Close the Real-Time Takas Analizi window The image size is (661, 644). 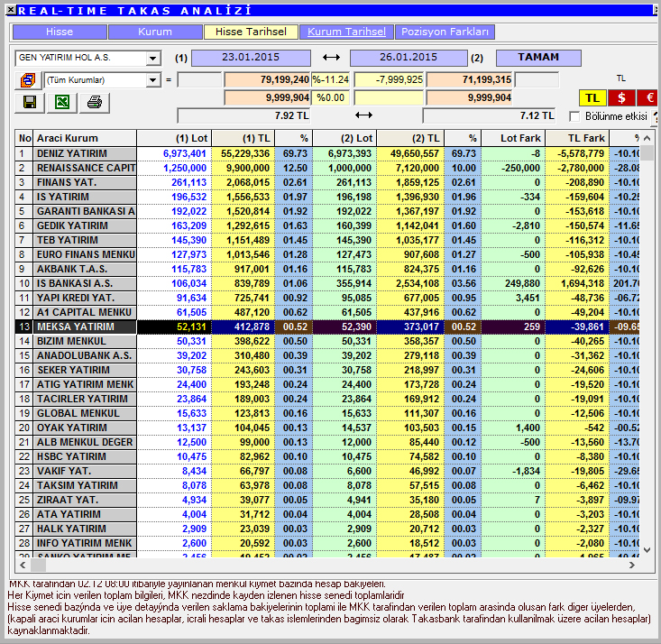(11, 9)
